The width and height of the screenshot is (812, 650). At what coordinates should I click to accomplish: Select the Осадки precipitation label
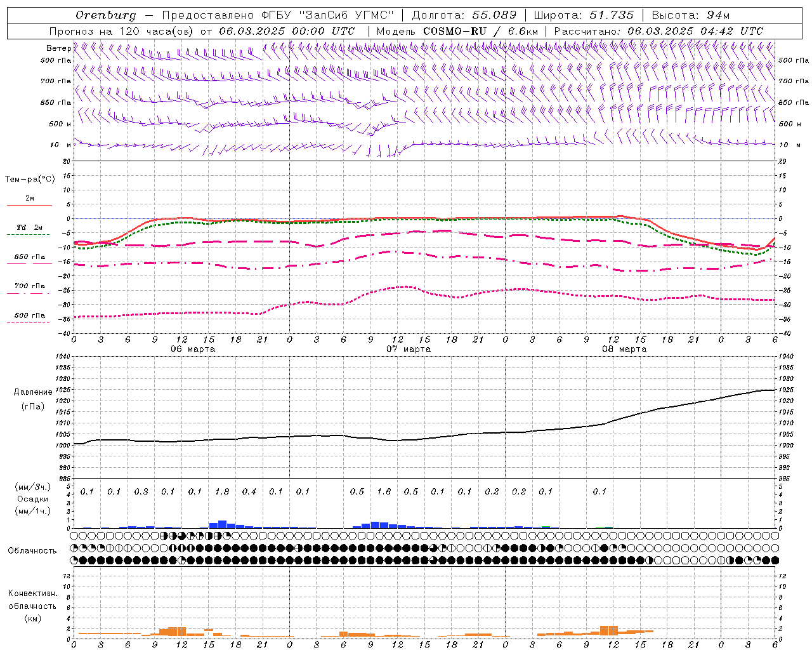[33, 499]
